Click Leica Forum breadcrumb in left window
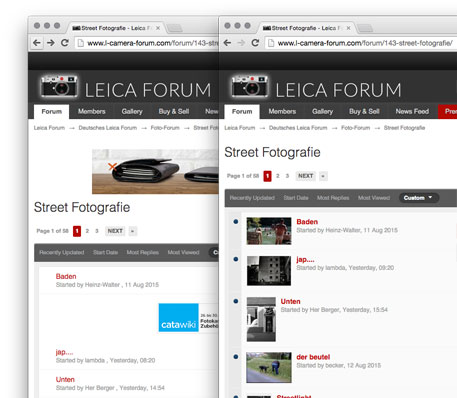 pyautogui.click(x=49, y=128)
